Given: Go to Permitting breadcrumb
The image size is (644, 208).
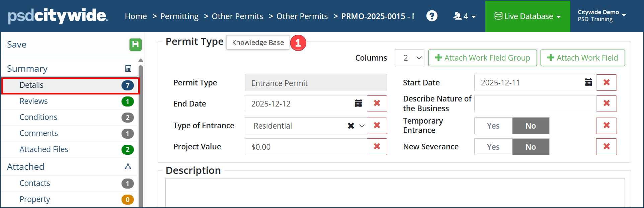Looking at the screenshot, I should [x=179, y=16].
